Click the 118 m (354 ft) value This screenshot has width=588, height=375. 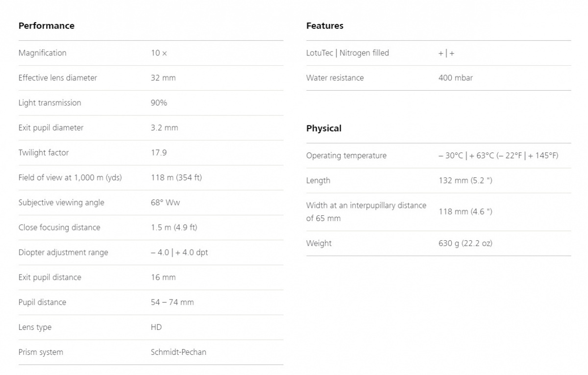click(176, 178)
